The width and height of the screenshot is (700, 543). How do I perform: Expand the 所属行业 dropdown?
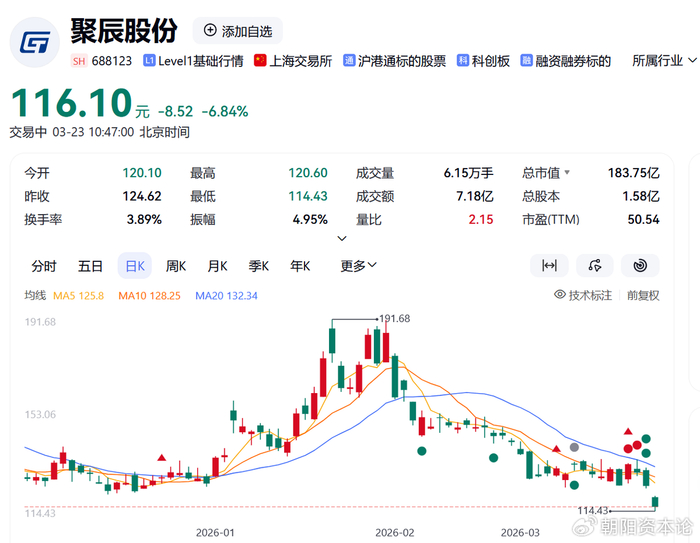coord(664,60)
